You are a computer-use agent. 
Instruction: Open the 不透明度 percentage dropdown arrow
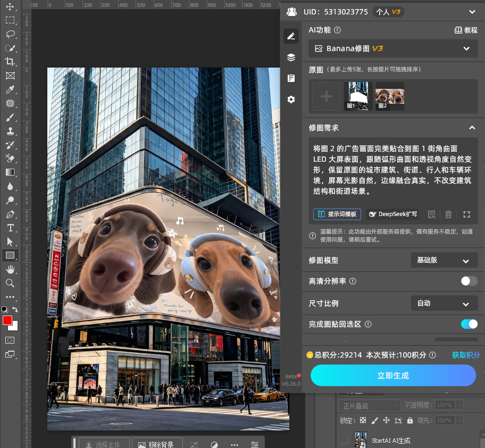tap(460, 405)
